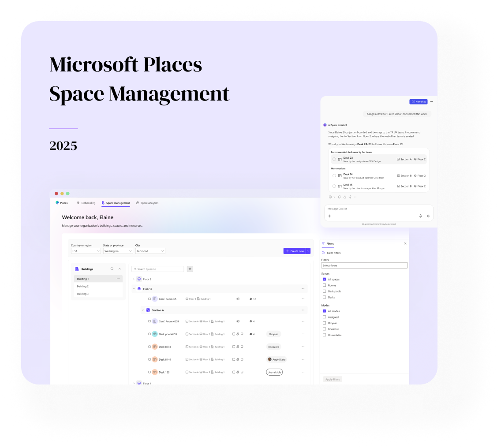Viewport: 501px width, 448px height.
Task: Click the Places logo icon
Action: coord(57,203)
